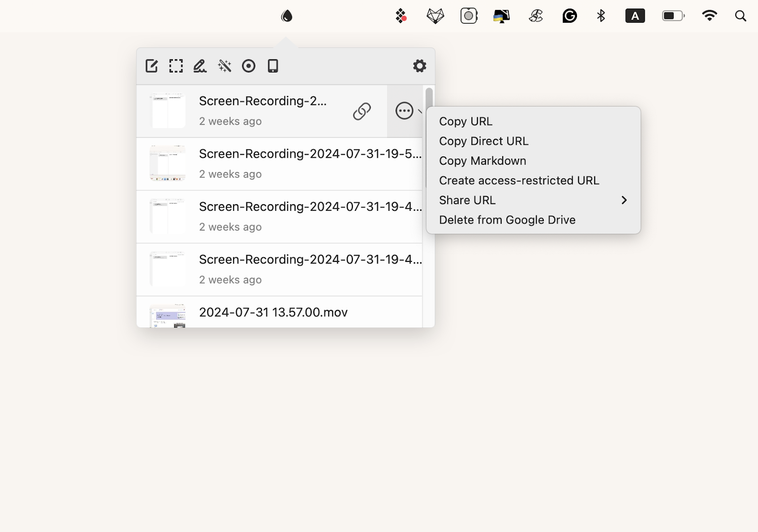
Task: Open the annotation editor tool
Action: [152, 66]
